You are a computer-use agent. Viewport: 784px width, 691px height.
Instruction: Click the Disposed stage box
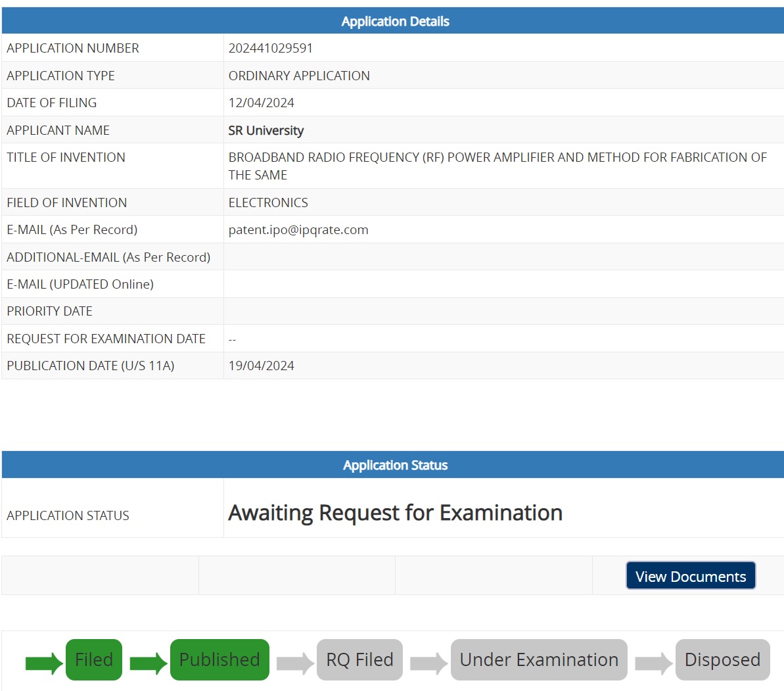[x=722, y=659]
